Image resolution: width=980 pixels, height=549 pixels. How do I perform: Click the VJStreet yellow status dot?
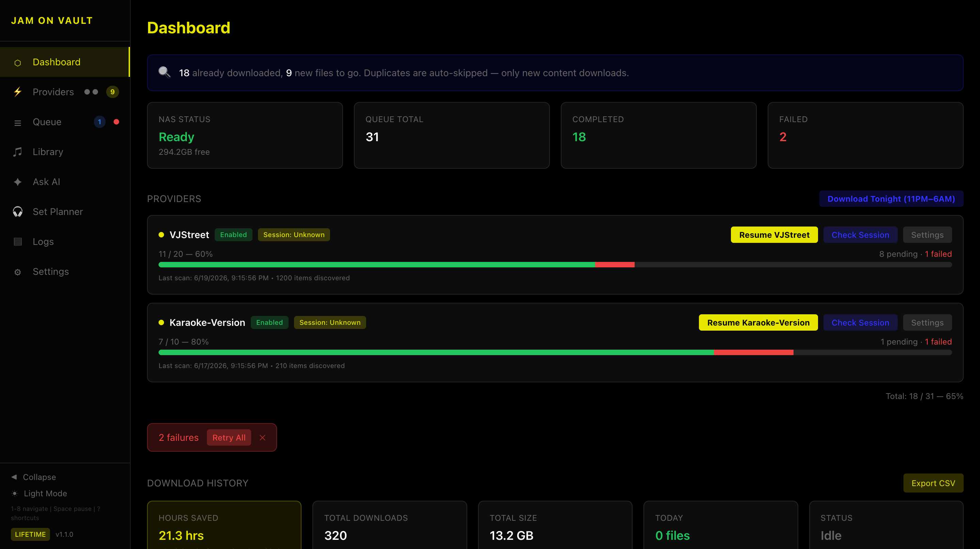pos(161,235)
